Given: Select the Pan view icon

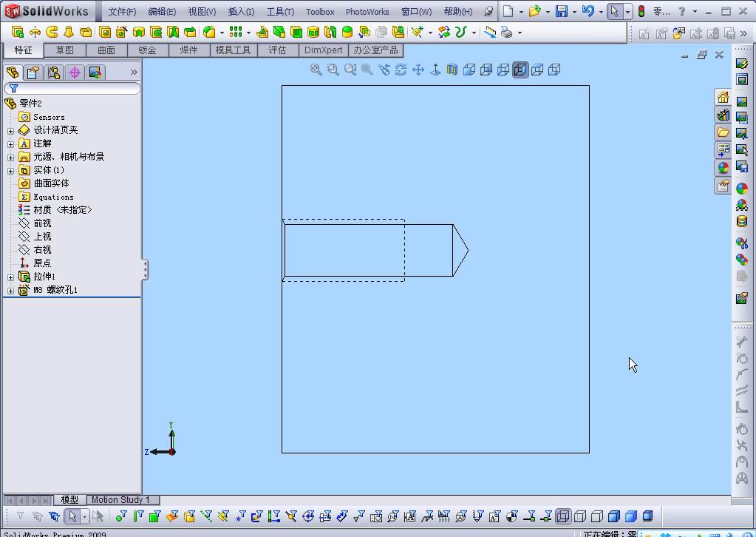Looking at the screenshot, I should point(418,70).
